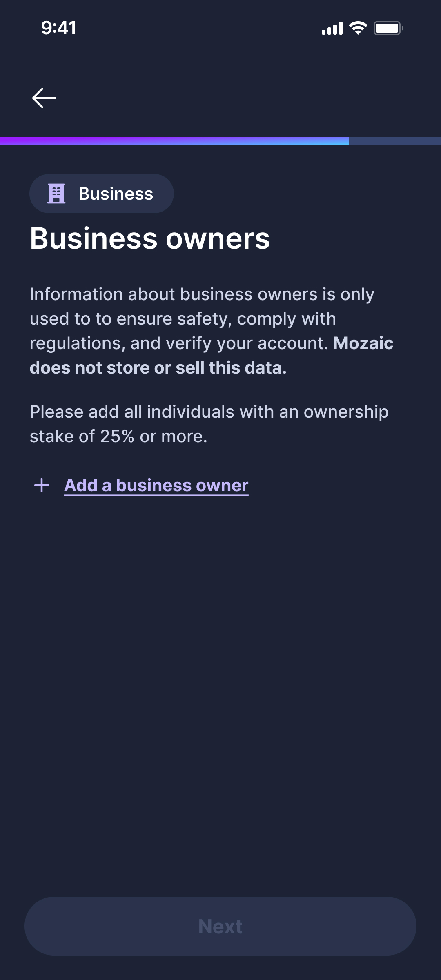Click the 'Business owners' page heading
Screen dimensions: 441x980
pos(150,238)
